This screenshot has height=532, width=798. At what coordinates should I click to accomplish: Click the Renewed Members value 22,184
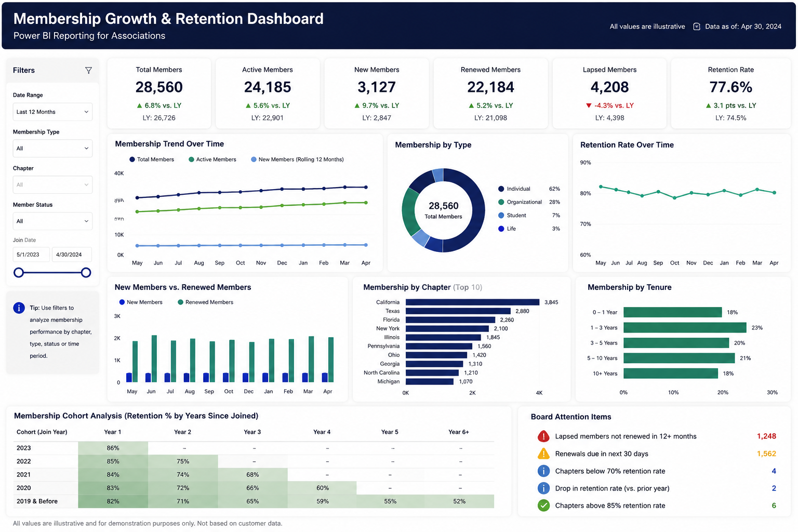click(x=490, y=87)
